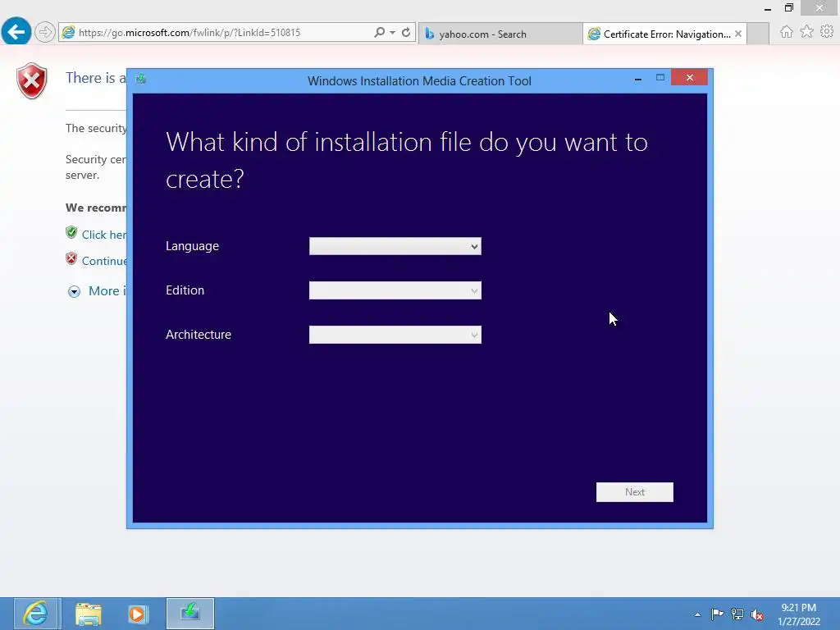840x630 pixels.
Task: Go back in Internet Explorer
Action: [16, 32]
